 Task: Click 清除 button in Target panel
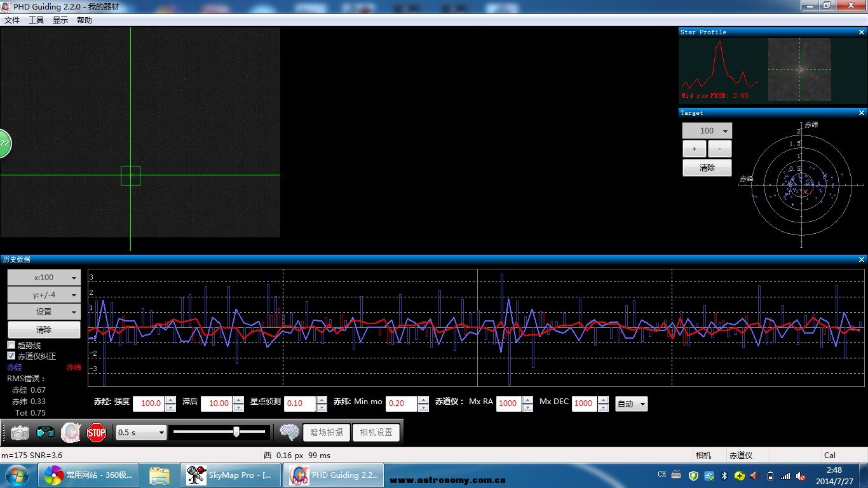pos(707,168)
